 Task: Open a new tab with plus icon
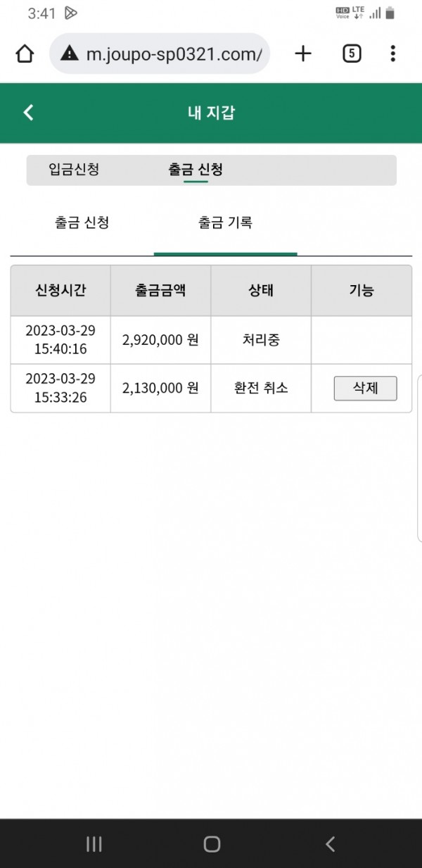pos(303,54)
